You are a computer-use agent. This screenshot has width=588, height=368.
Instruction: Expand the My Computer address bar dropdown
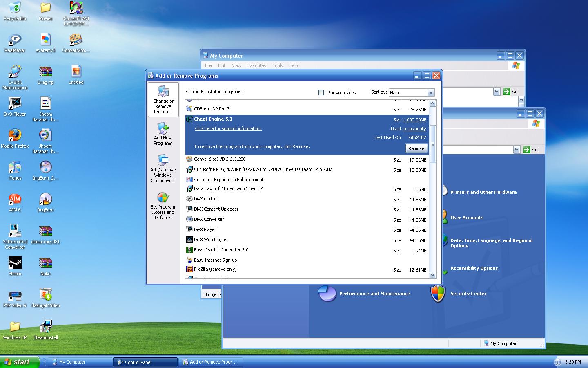(x=497, y=92)
